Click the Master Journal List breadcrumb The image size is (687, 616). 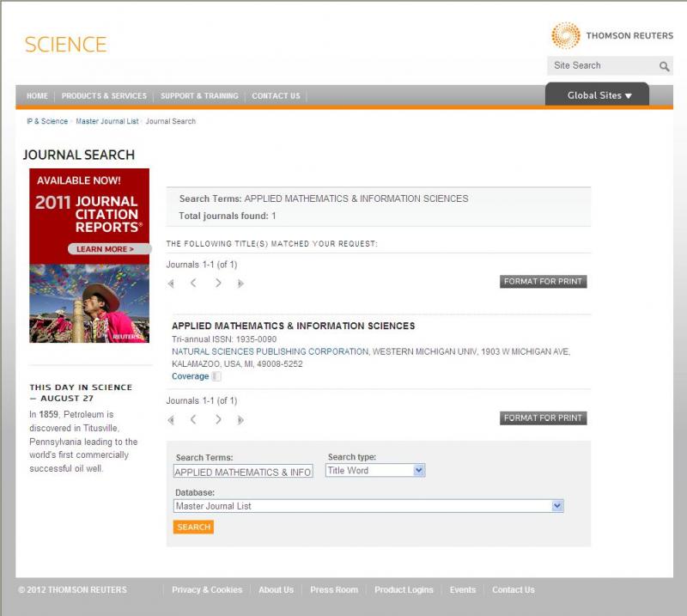click(106, 121)
